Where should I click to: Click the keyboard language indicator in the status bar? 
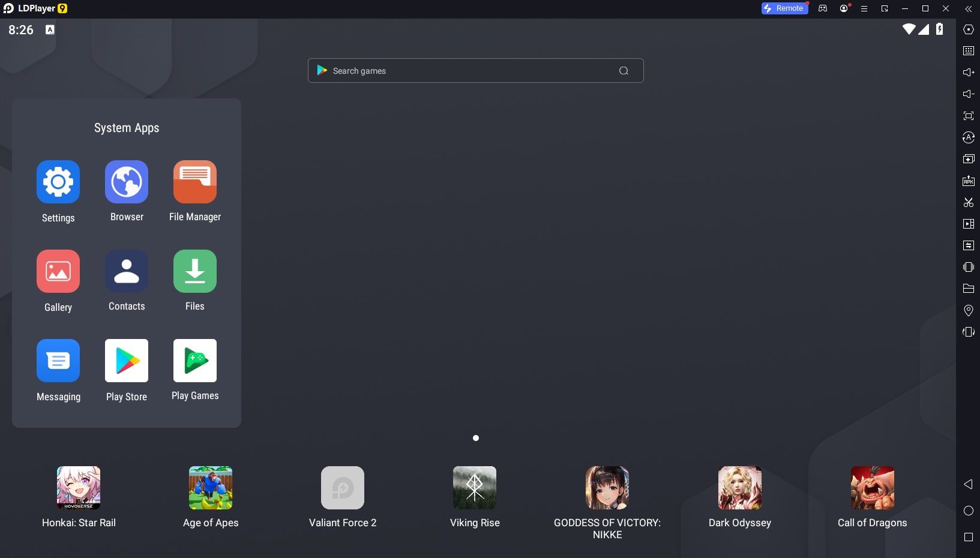(x=50, y=29)
